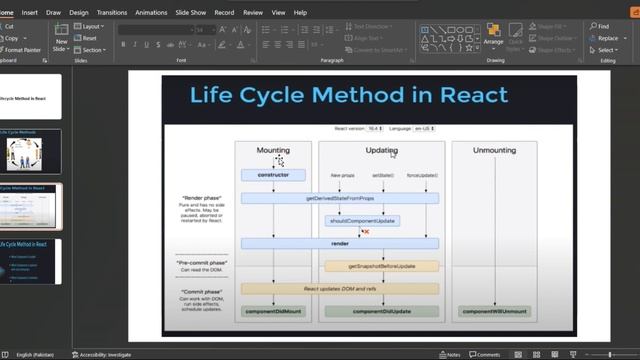Open the Insert ribbon tab
The image size is (640, 360).
click(29, 13)
